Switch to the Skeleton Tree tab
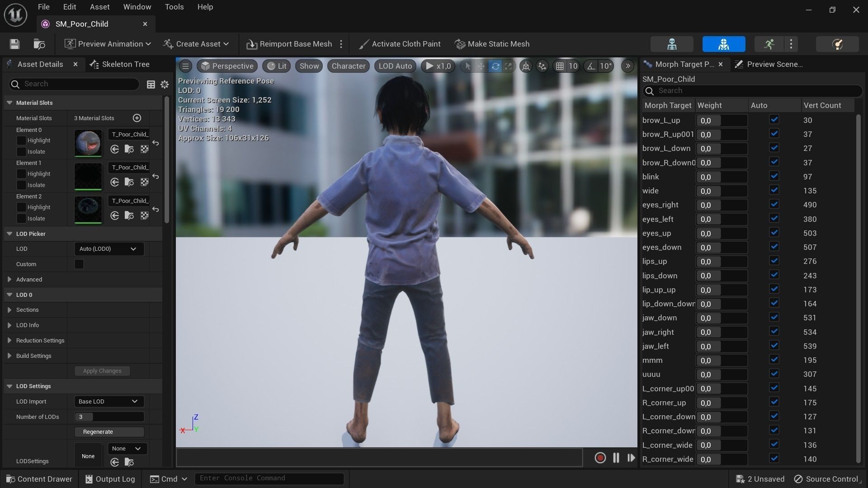Screen dimensions: 868x488 point(120,64)
